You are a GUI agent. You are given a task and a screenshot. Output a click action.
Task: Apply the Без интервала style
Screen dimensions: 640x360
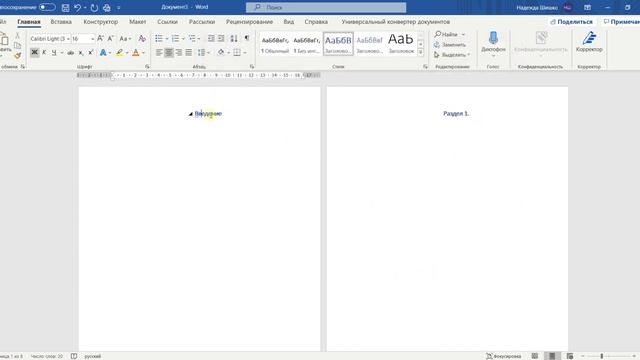pyautogui.click(x=307, y=44)
